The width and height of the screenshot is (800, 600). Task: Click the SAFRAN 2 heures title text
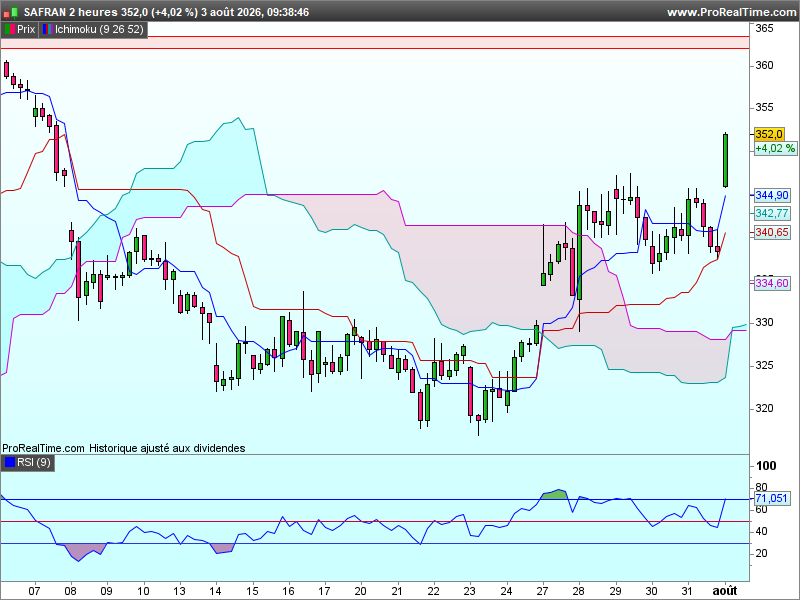(70, 12)
